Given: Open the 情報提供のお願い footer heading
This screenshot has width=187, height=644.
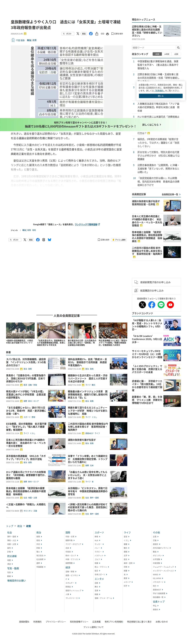Looking at the screenshot, I should click(16, 580).
